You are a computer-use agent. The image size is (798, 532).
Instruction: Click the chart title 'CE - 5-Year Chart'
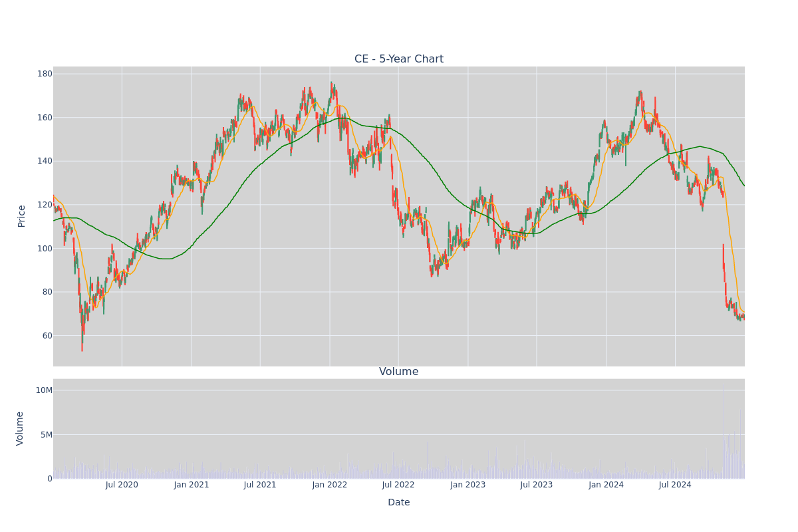[x=399, y=59]
